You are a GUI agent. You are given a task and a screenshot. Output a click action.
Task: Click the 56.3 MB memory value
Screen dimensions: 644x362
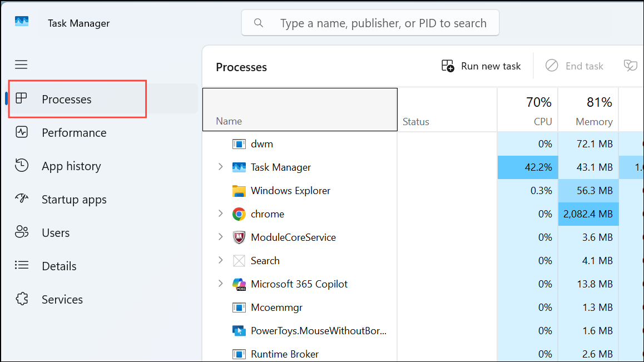coord(595,191)
